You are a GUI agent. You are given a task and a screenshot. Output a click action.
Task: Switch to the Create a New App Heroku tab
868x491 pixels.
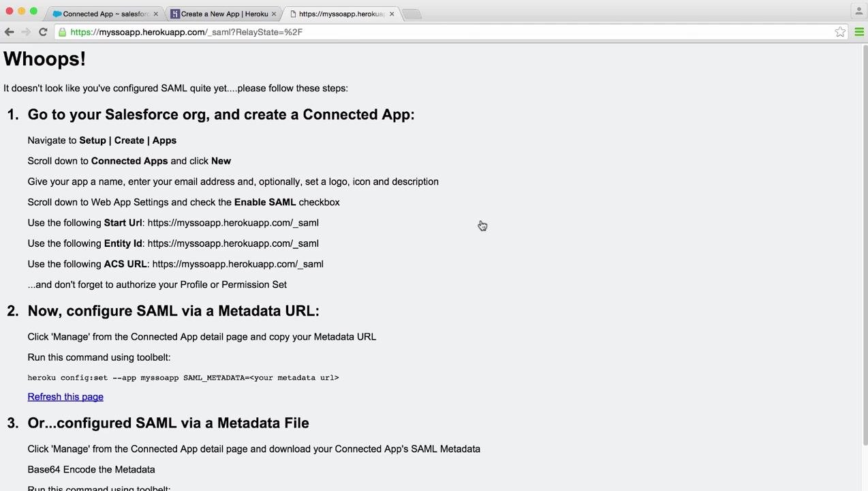point(223,14)
